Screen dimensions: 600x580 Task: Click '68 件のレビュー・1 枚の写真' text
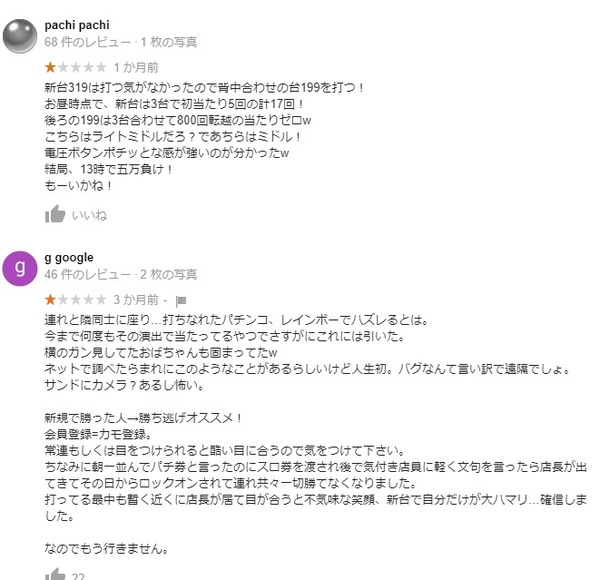[121, 42]
